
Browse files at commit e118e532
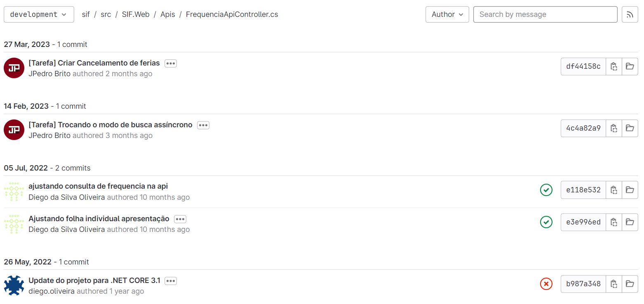pos(630,190)
